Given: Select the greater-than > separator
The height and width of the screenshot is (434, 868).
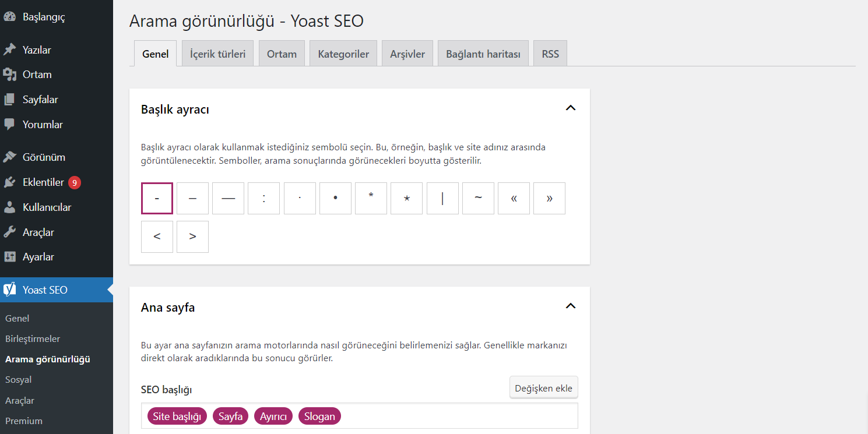Looking at the screenshot, I should [x=192, y=237].
